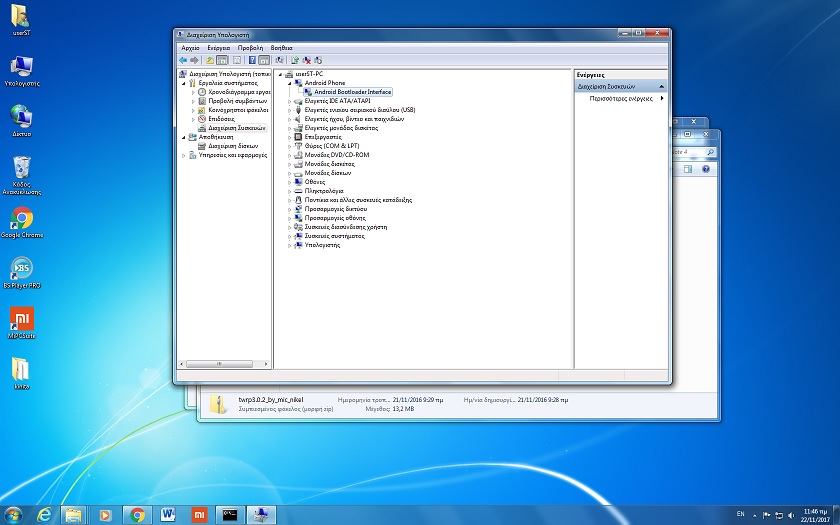Click the Update driver software toolbar icon
The height and width of the screenshot is (525, 840).
[295, 60]
